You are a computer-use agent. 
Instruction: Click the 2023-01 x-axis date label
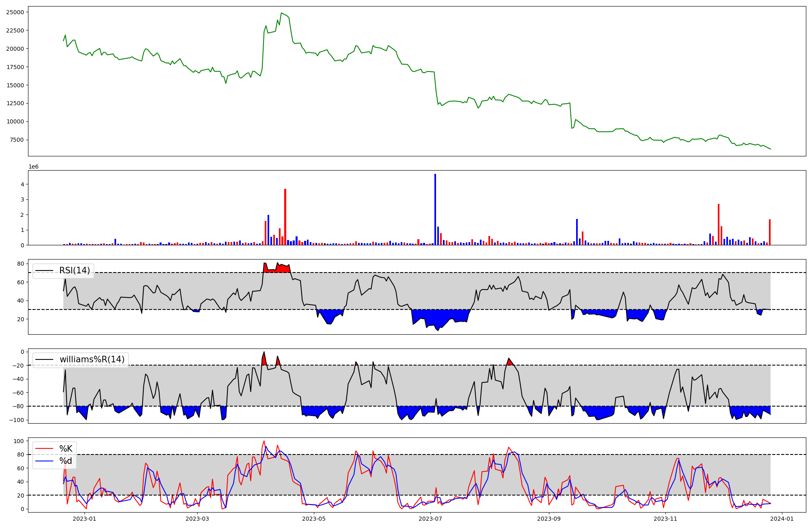click(x=84, y=519)
